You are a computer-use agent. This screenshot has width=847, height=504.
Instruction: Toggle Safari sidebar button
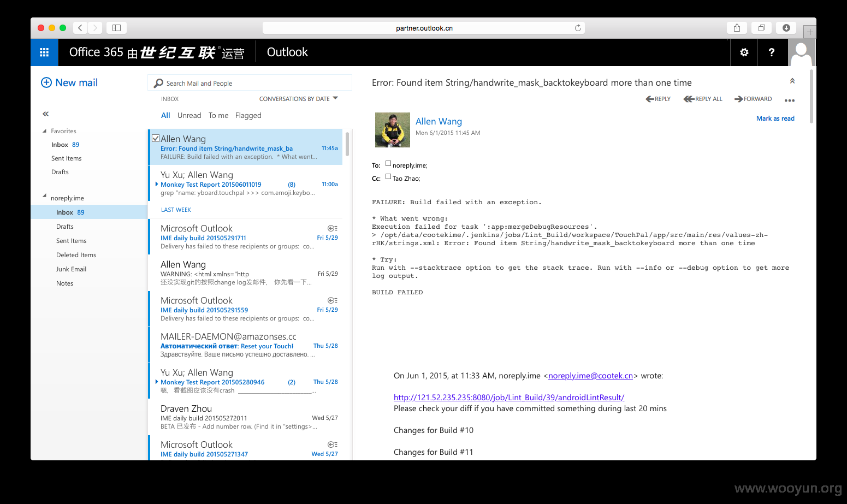116,28
